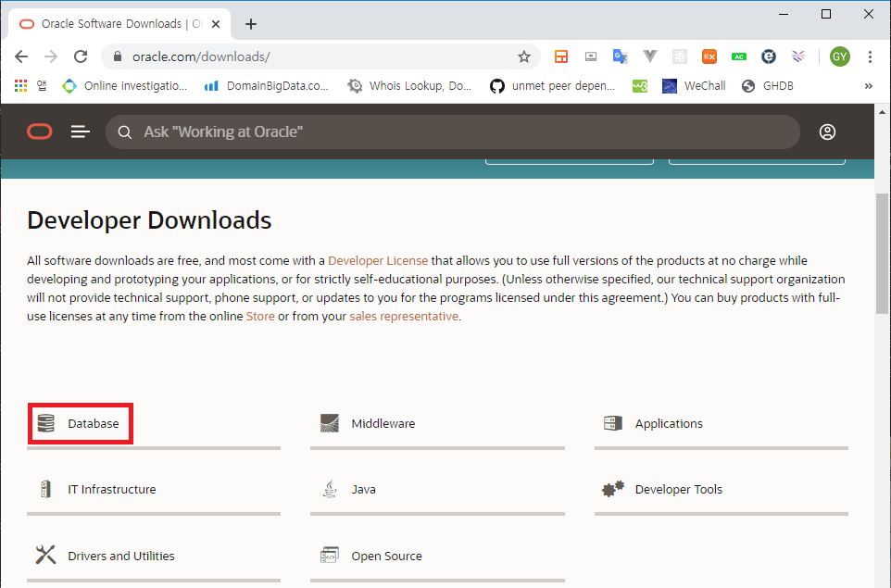Viewport: 891px width, 588px height.
Task: Open the Online investigation bookmark
Action: click(124, 86)
